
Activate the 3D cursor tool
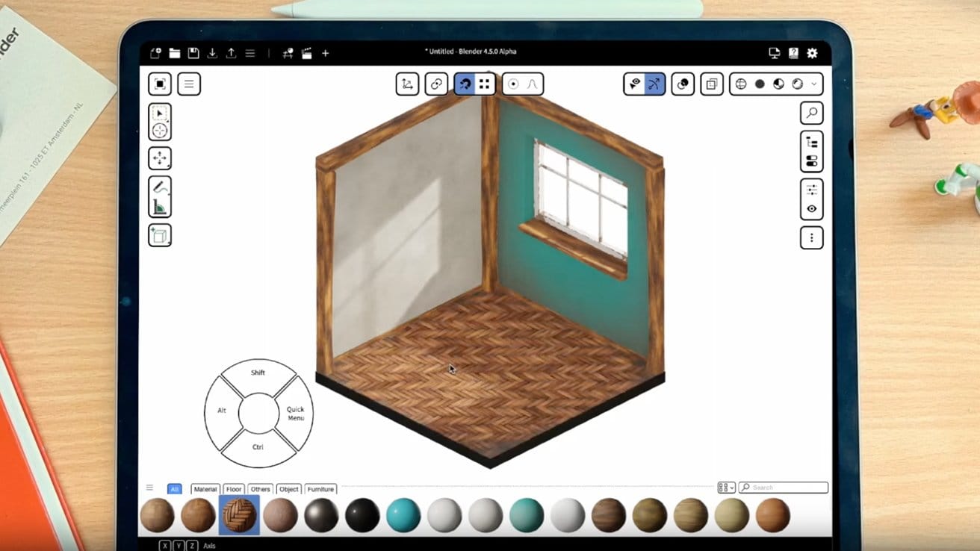(x=160, y=131)
